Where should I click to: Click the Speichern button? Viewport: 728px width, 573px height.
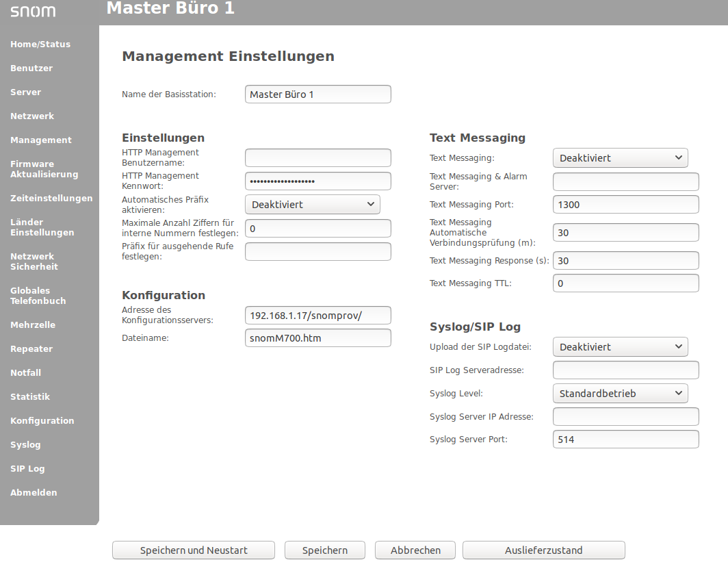325,550
